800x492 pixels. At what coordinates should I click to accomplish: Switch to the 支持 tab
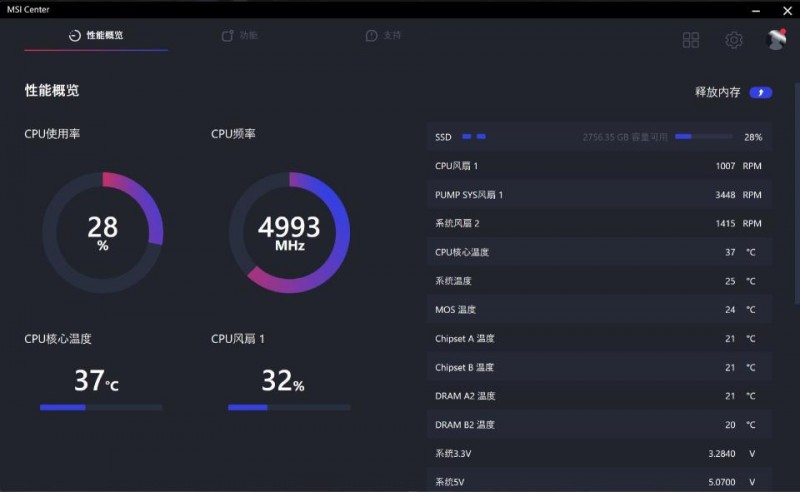click(x=384, y=35)
